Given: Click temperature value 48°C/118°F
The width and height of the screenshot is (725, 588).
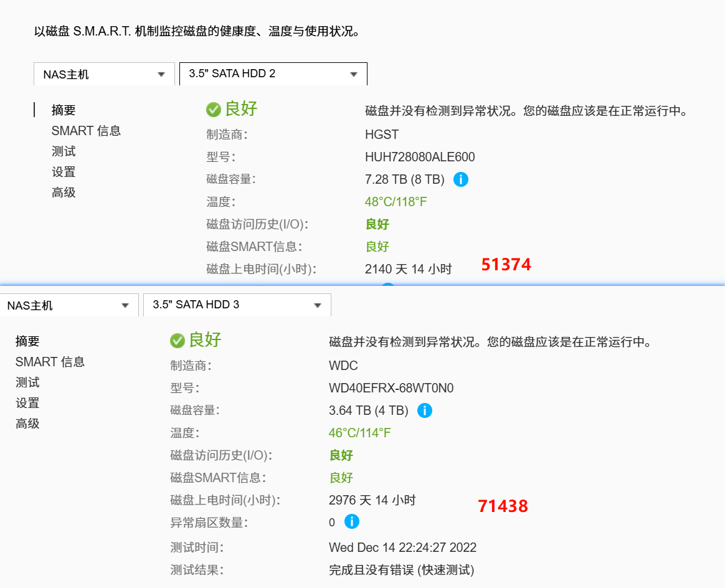Looking at the screenshot, I should [x=396, y=202].
